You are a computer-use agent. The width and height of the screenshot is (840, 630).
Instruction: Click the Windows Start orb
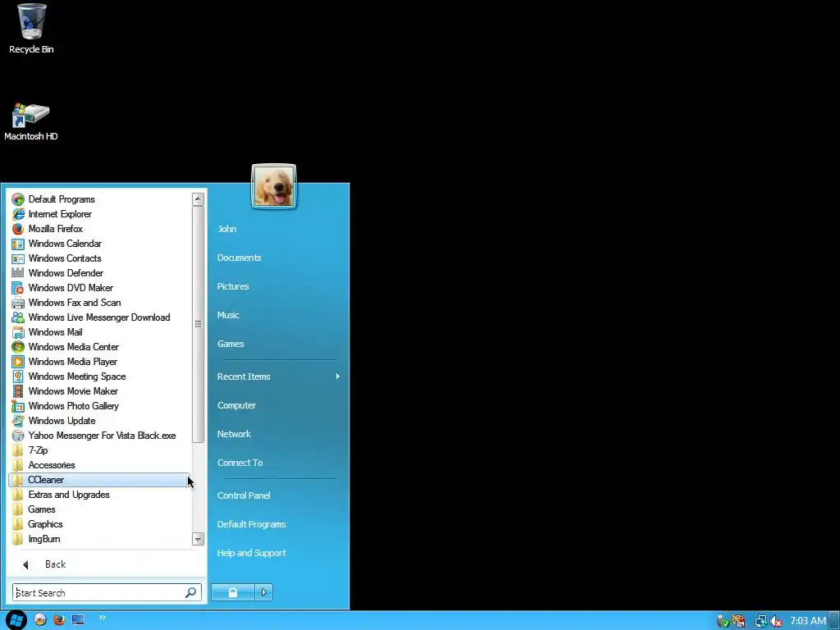point(16,620)
